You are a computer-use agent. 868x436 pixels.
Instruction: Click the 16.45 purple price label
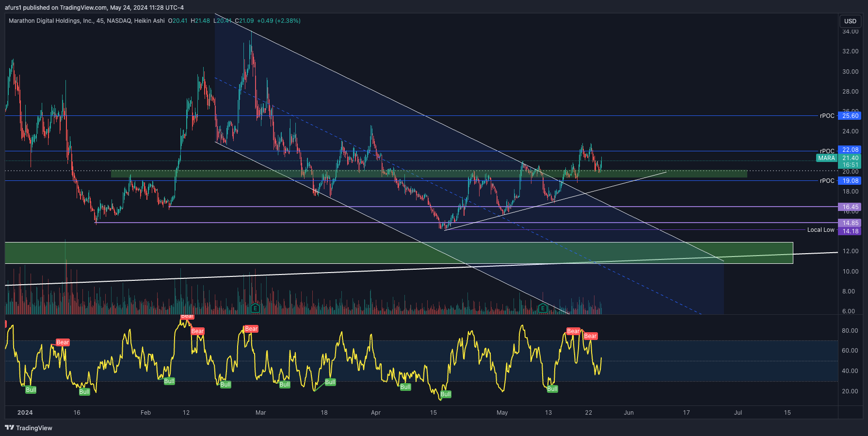click(850, 207)
